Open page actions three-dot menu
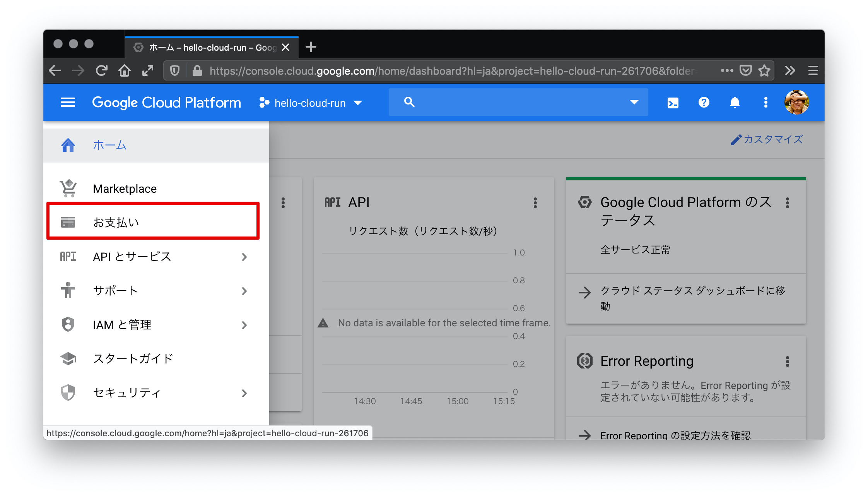868x497 pixels. (x=727, y=70)
